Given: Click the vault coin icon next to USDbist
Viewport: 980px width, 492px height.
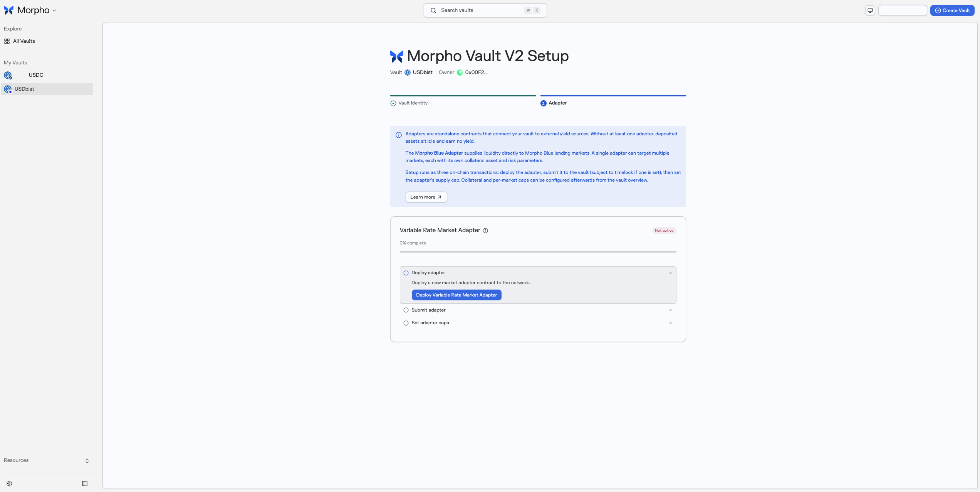Looking at the screenshot, I should point(408,72).
